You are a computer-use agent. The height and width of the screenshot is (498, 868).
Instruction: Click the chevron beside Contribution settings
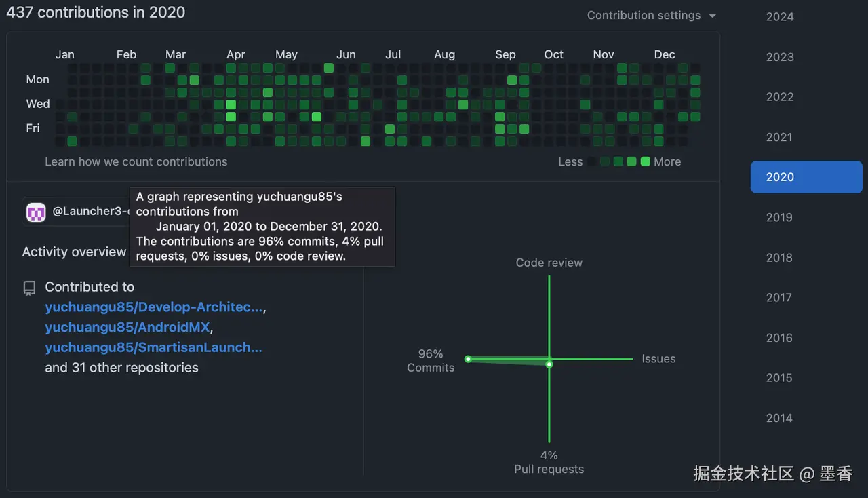(711, 15)
